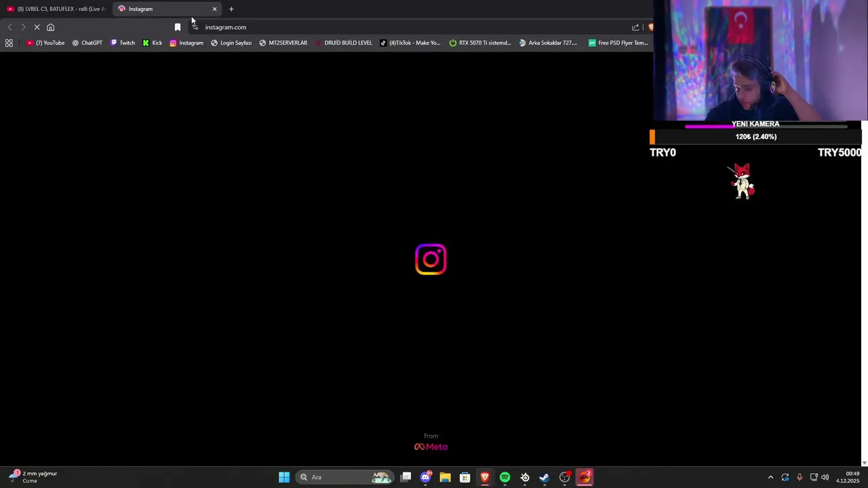Open the apps grid in bookmarks bar
Image resolution: width=868 pixels, height=488 pixels.
pos(9,43)
